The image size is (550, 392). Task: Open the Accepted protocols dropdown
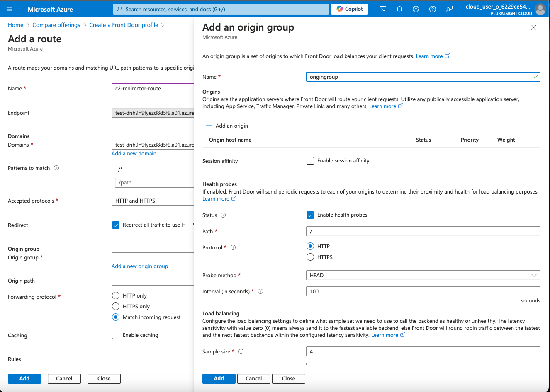click(x=153, y=201)
